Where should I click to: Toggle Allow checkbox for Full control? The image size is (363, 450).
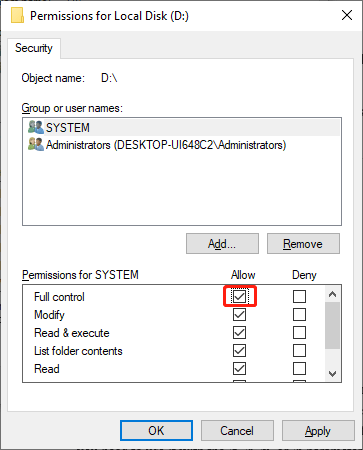pos(239,296)
